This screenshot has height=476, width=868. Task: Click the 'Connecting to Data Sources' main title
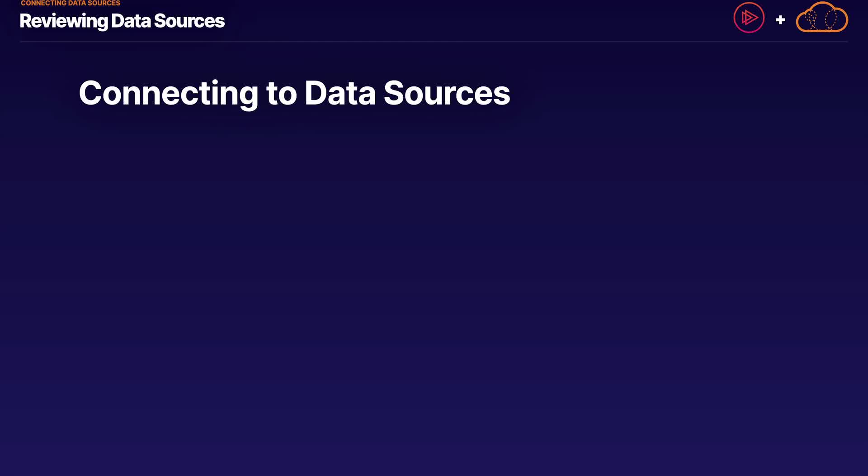click(x=294, y=93)
